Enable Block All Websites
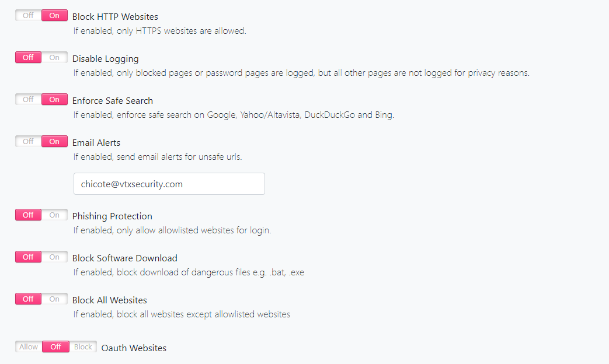This screenshot has height=364, width=609. click(x=54, y=299)
